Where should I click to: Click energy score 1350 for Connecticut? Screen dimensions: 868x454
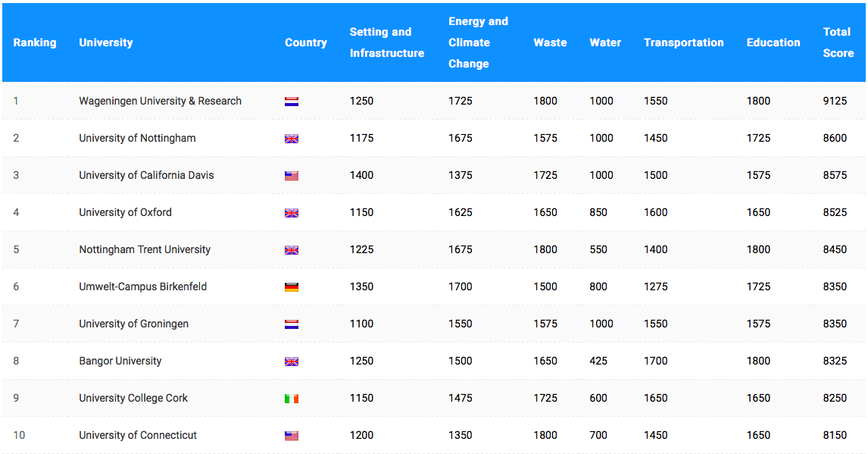coord(460,434)
